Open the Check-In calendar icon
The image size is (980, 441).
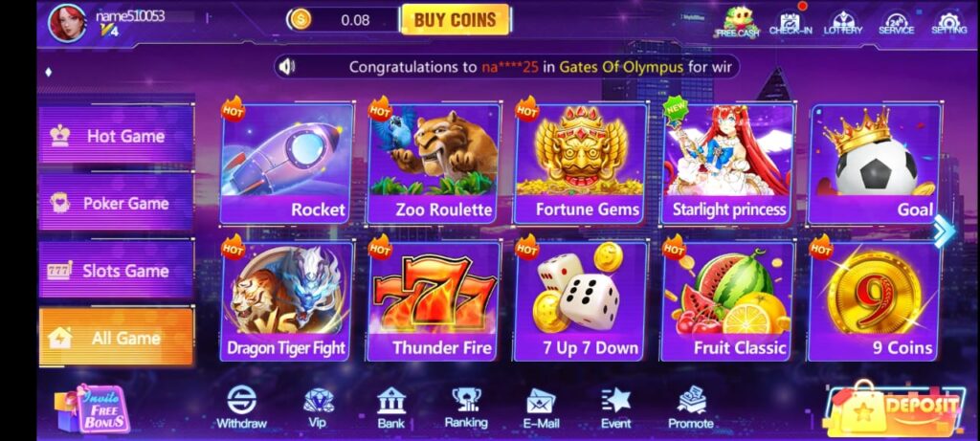[790, 23]
